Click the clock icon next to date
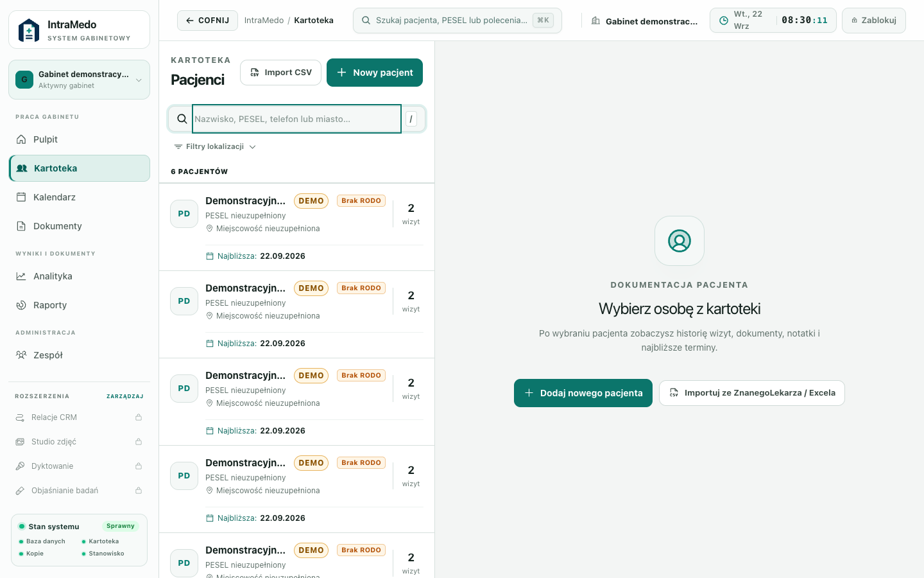 (723, 21)
